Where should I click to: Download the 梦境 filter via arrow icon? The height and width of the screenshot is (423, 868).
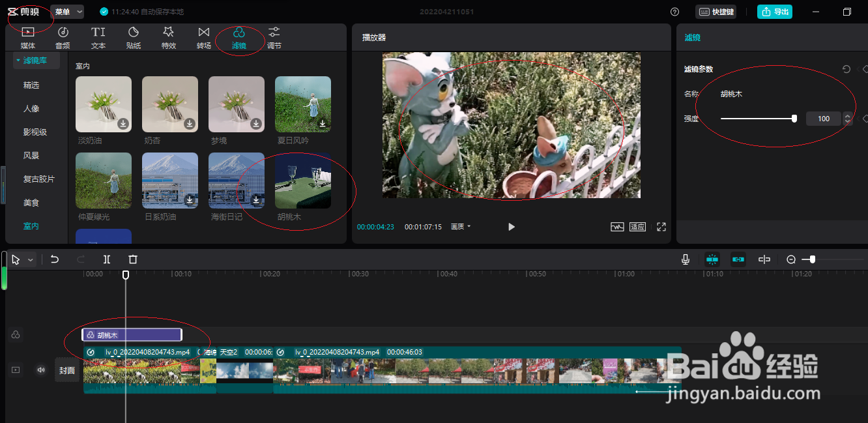256,124
